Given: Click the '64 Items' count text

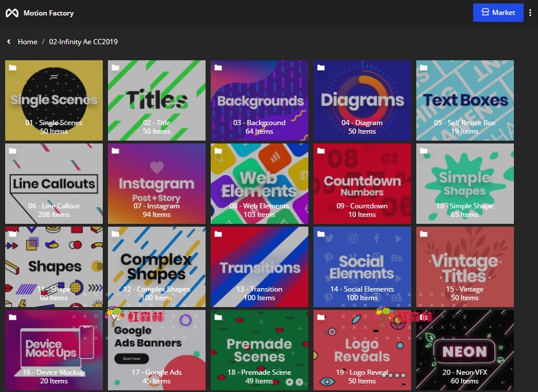Looking at the screenshot, I should [260, 131].
